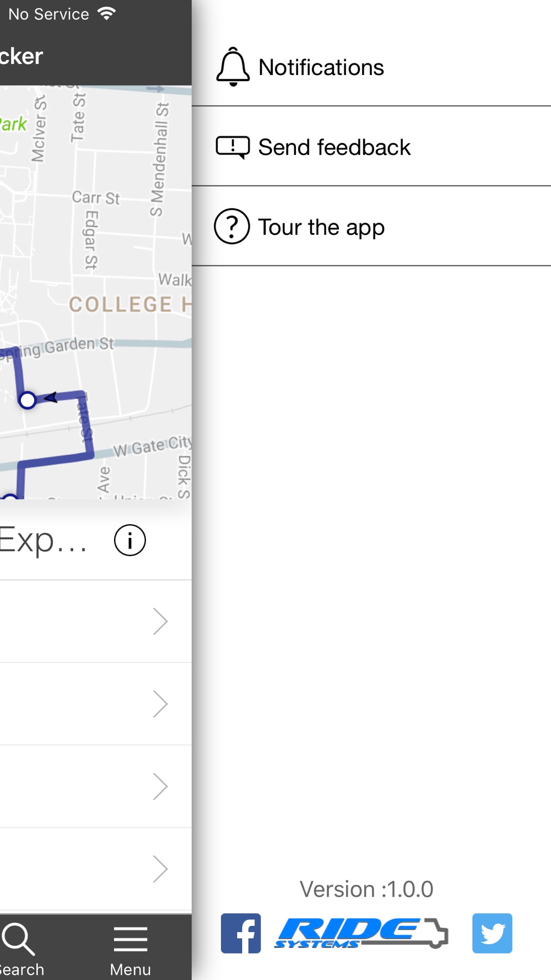Image resolution: width=551 pixels, height=980 pixels.
Task: Expand the second stop row chevron
Action: click(160, 704)
